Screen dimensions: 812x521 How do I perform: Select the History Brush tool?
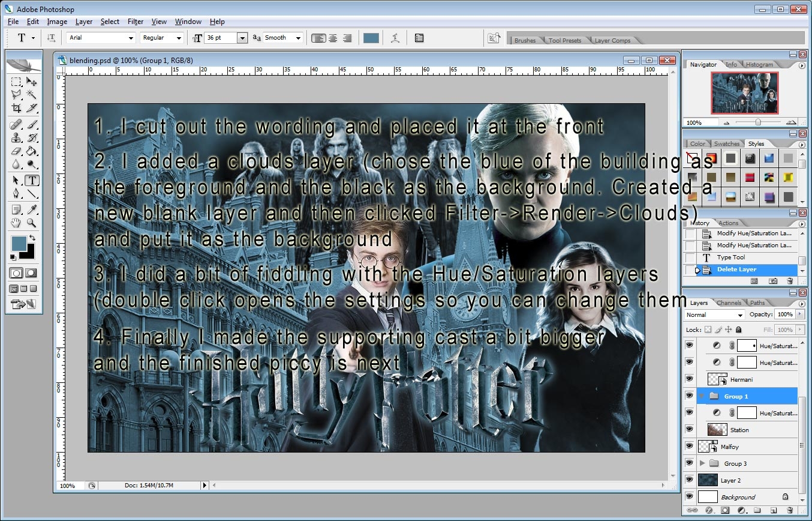pos(32,138)
